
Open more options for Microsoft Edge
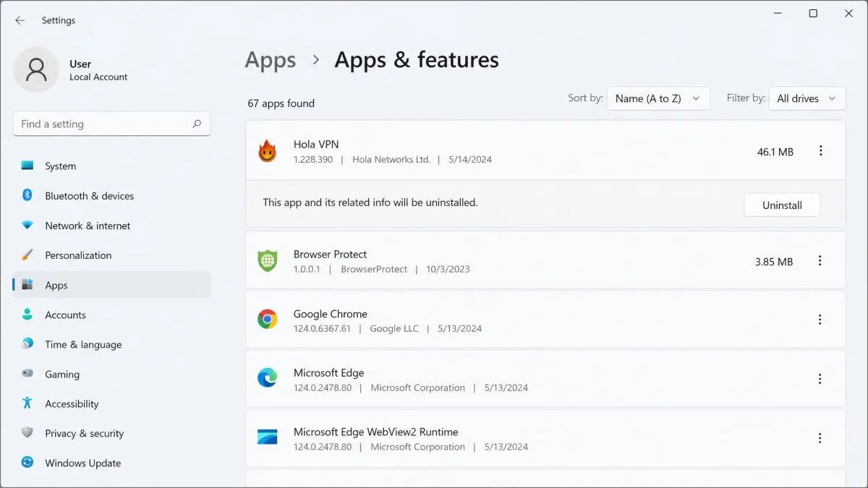tap(820, 379)
